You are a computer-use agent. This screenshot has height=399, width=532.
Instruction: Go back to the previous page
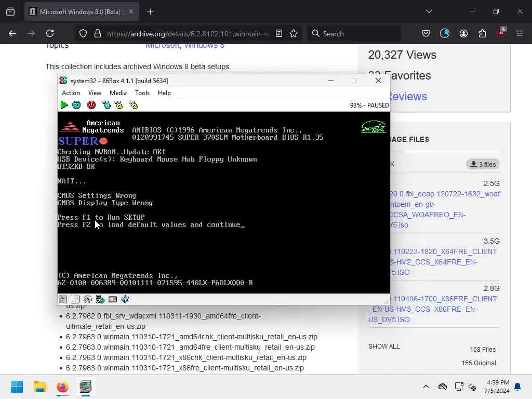click(x=12, y=34)
